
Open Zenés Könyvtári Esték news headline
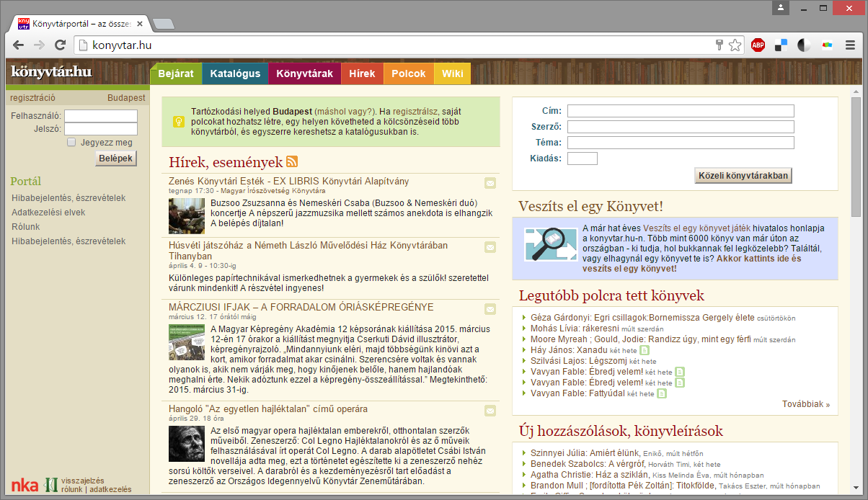click(x=289, y=181)
